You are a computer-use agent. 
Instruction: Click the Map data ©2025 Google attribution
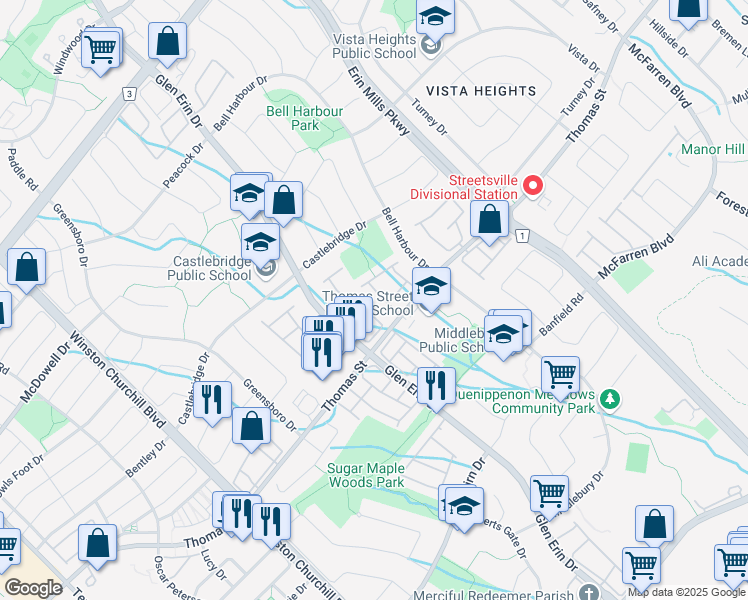click(686, 593)
